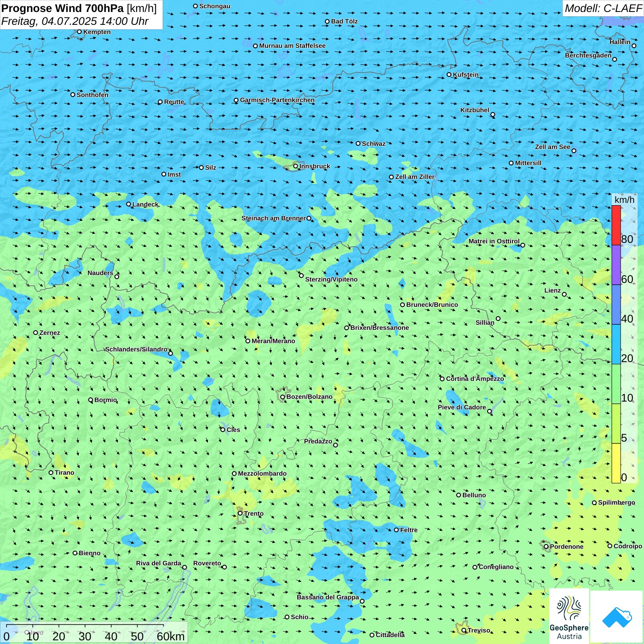Click the 'Prognose Wind 700hPa' title

pos(63,8)
